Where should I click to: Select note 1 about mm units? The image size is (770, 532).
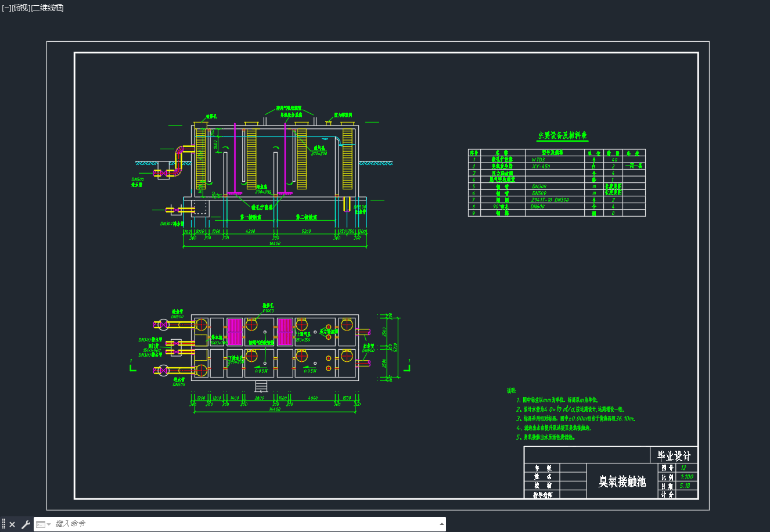557,400
